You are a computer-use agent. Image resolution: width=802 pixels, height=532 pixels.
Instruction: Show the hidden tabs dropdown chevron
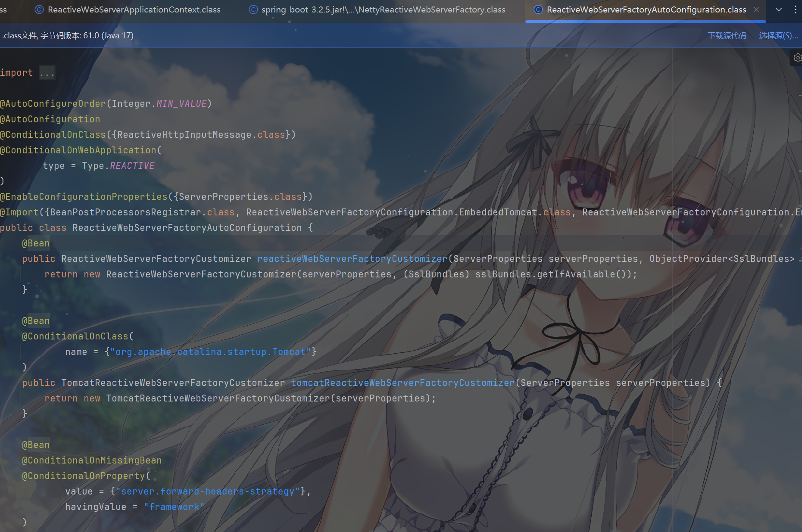click(x=779, y=9)
